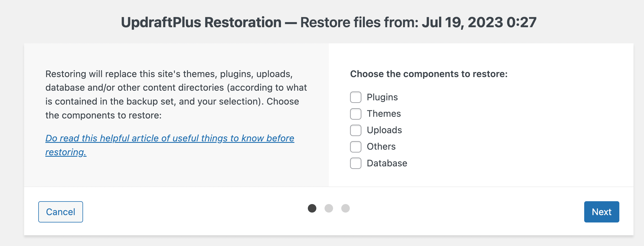644x246 pixels.
Task: Select the Uploads checkbox
Action: (355, 130)
